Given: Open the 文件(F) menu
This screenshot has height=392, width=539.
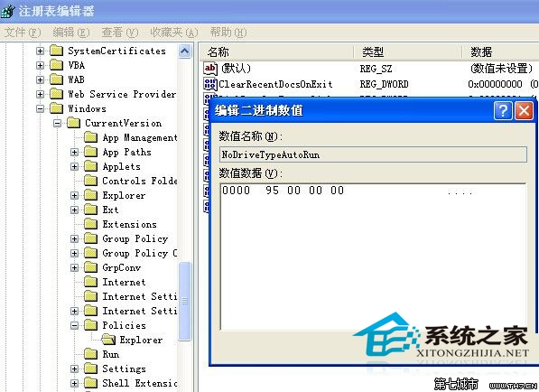Looking at the screenshot, I should point(23,33).
